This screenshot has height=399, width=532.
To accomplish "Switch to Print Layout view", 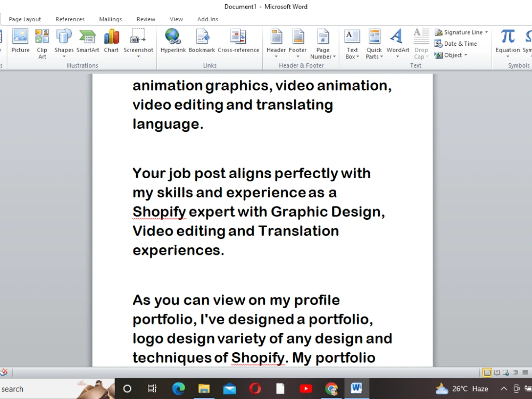I will [487, 372].
